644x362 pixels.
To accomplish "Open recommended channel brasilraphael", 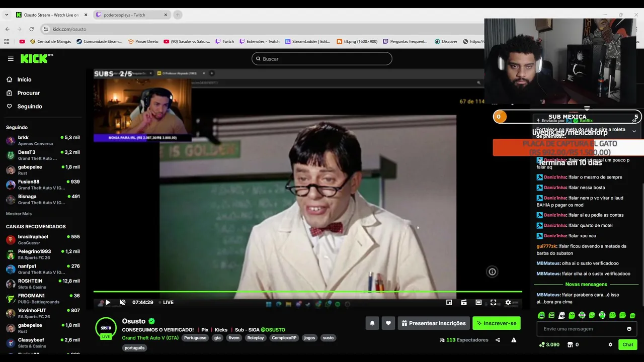I will point(43,240).
